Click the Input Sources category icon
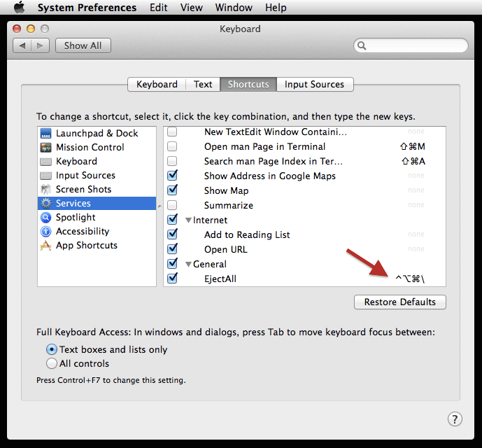482x448 pixels. point(45,176)
